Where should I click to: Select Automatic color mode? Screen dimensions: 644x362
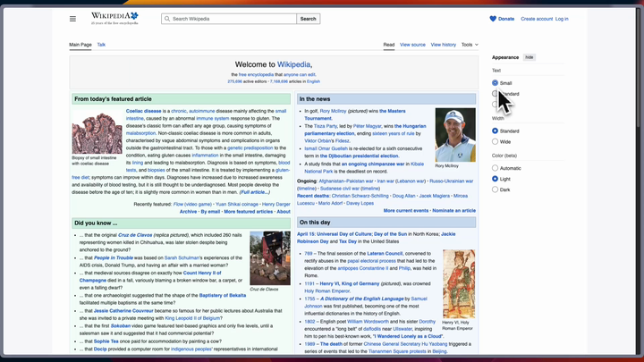coord(495,168)
